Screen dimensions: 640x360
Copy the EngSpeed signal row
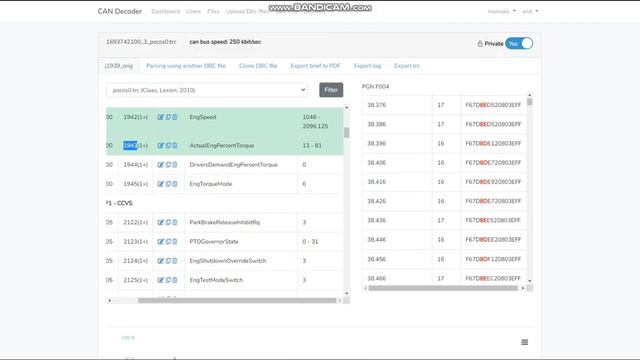[x=168, y=117]
